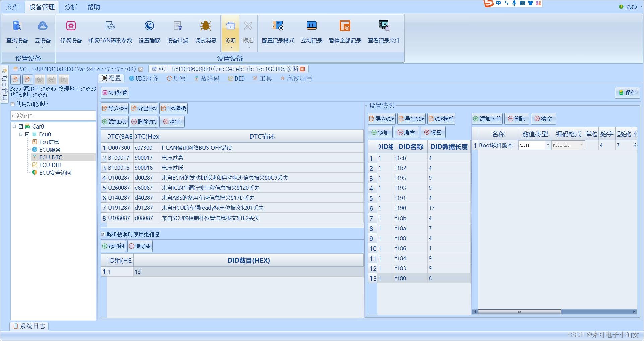Open the 查找设备 find device tool

(x=17, y=32)
